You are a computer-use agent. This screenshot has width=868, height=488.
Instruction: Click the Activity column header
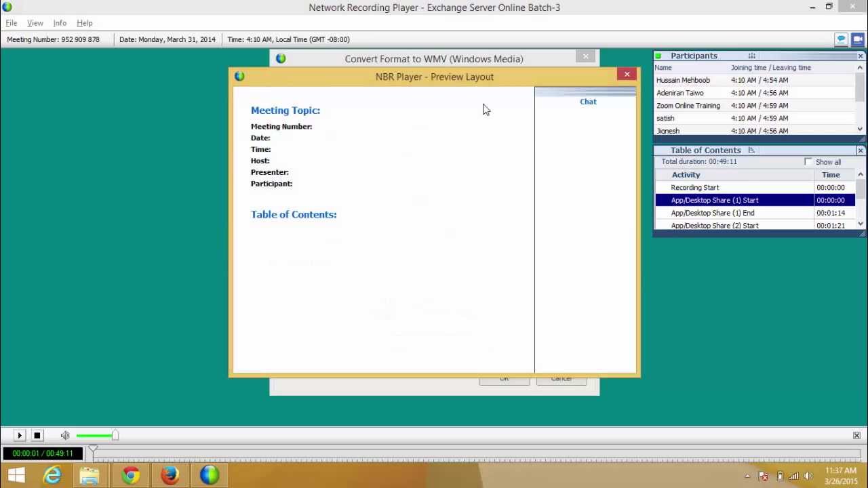(686, 175)
